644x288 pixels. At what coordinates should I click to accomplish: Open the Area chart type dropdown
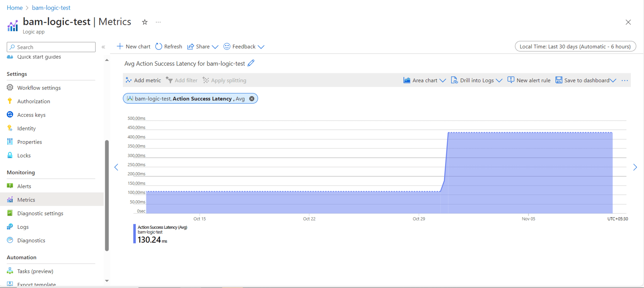pyautogui.click(x=443, y=80)
